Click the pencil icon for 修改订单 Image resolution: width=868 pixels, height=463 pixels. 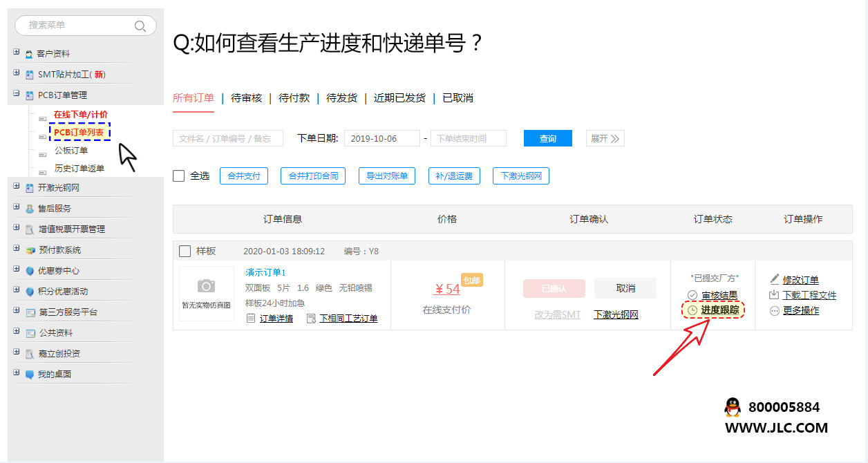click(774, 280)
